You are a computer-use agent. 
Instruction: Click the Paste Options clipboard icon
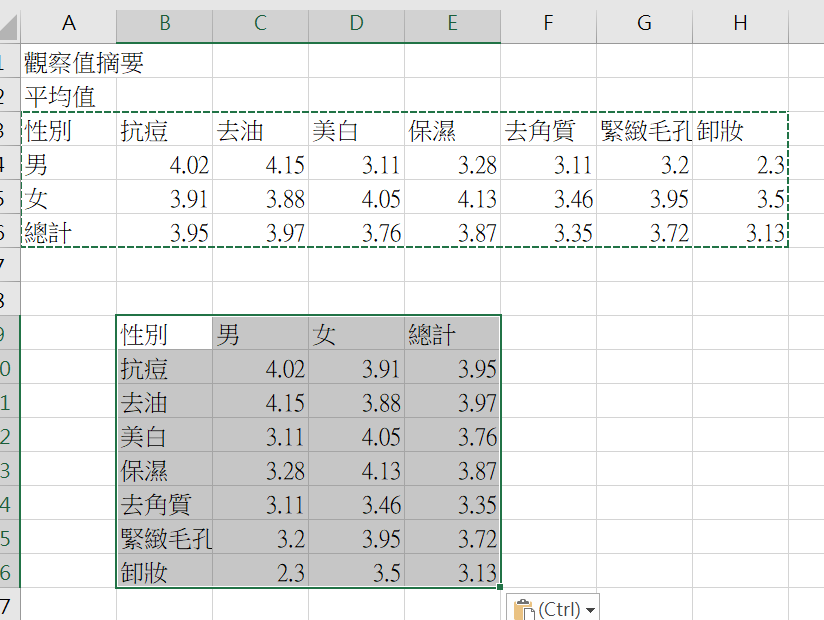click(x=523, y=609)
